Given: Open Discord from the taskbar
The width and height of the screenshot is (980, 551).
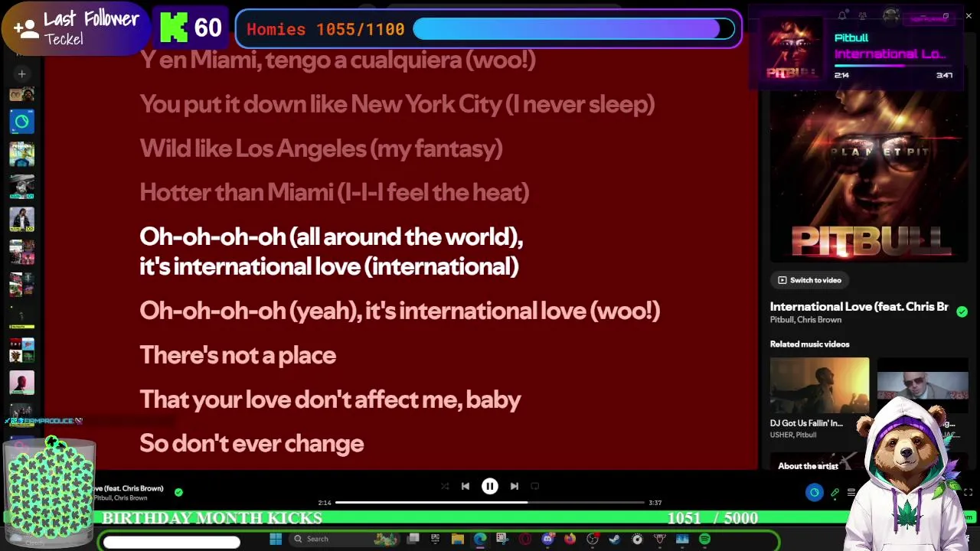Looking at the screenshot, I should [547, 539].
